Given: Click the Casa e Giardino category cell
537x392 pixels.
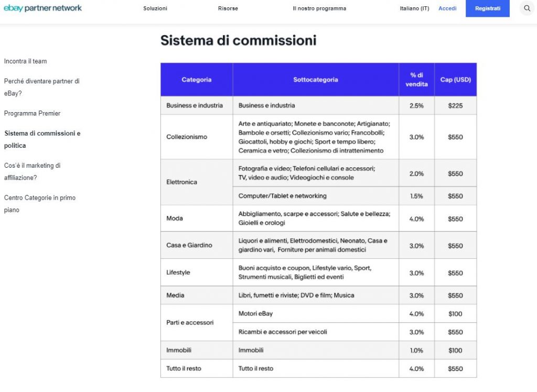Looking at the screenshot, I should tap(197, 245).
